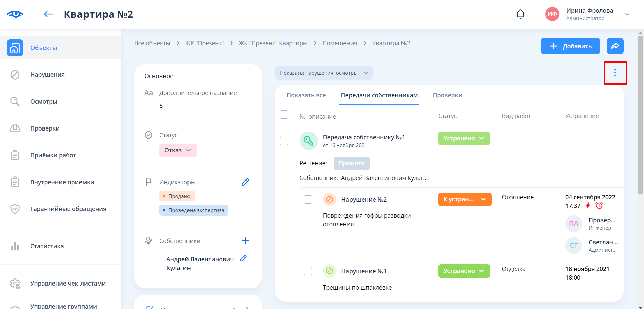Open the Показать: нарушения, осмотры filter
This screenshot has height=309, width=644.
click(323, 73)
